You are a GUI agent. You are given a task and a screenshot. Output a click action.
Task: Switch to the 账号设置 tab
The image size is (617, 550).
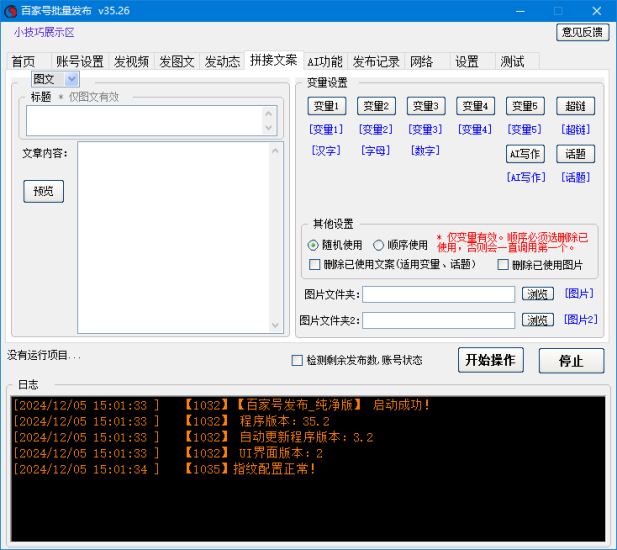tap(79, 61)
